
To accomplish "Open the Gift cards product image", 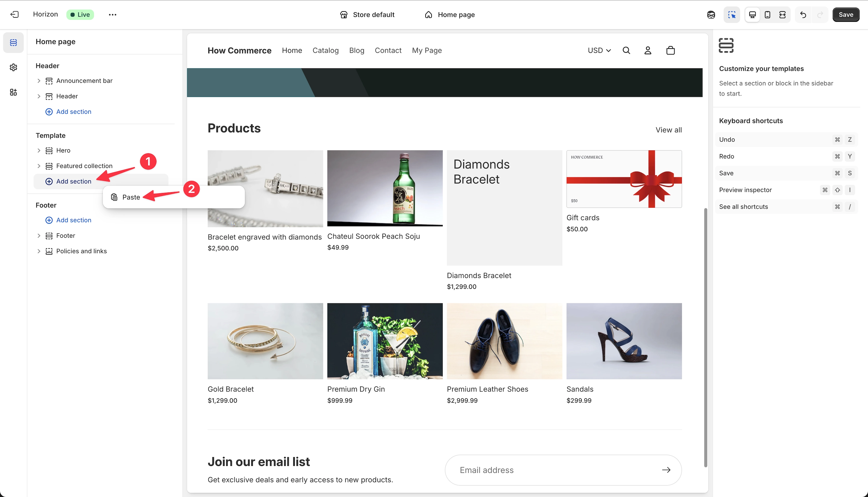I will (x=624, y=179).
